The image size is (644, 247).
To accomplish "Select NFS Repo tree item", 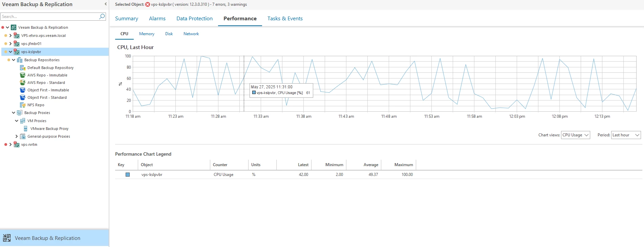I will pyautogui.click(x=36, y=105).
